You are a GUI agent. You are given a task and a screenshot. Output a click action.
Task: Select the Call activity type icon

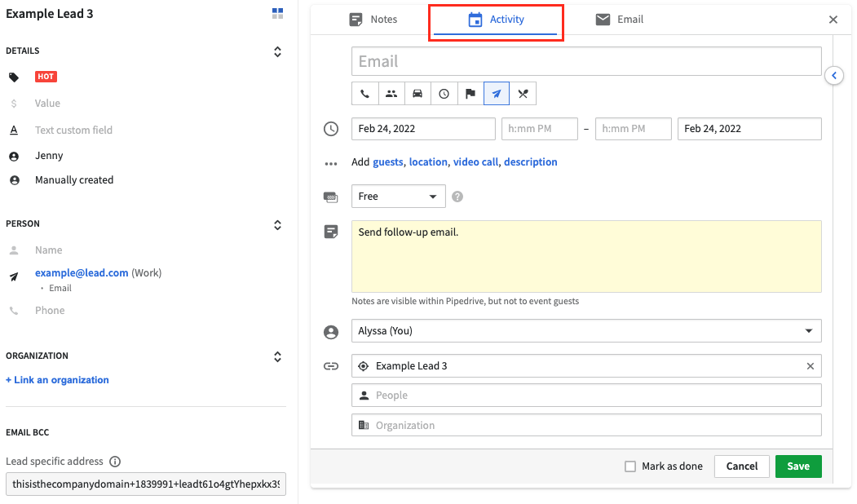pos(364,94)
